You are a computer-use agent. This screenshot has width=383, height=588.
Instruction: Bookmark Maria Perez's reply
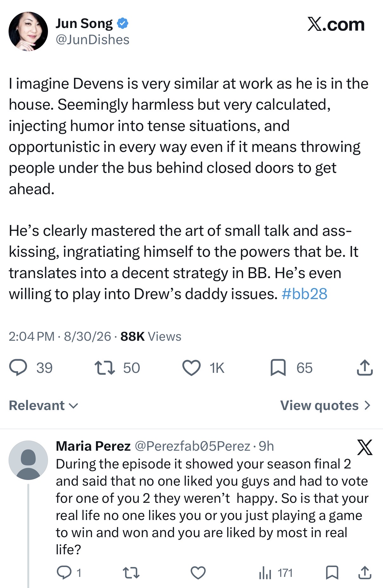[332, 573]
